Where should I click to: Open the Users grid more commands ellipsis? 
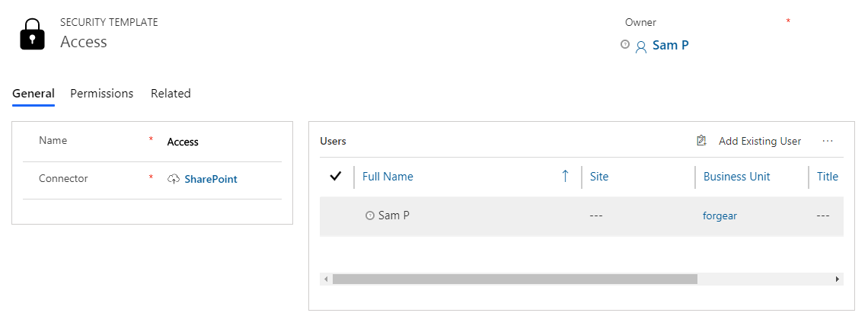click(x=828, y=141)
